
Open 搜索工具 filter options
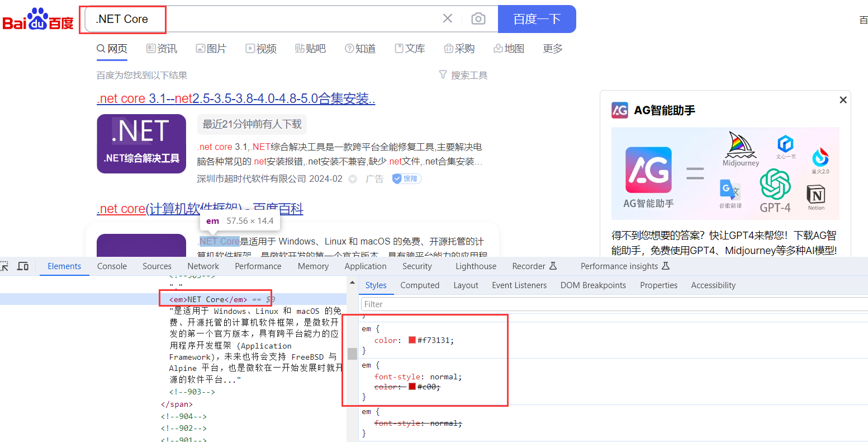point(463,75)
